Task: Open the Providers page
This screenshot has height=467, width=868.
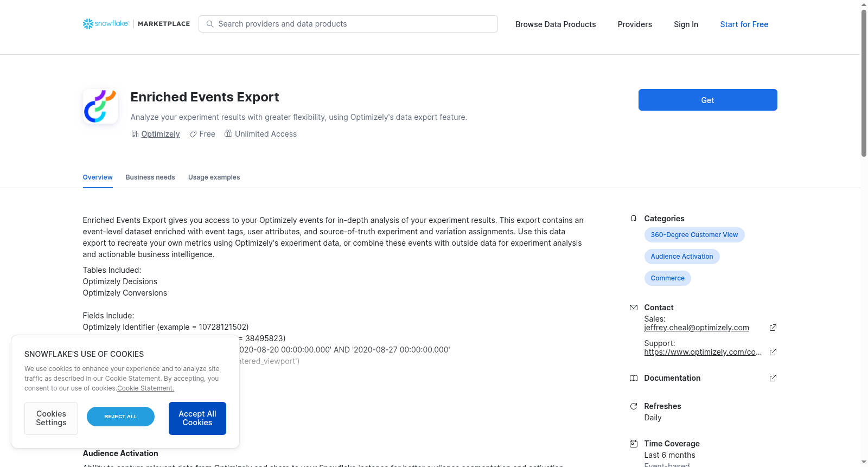Action: coord(635,24)
